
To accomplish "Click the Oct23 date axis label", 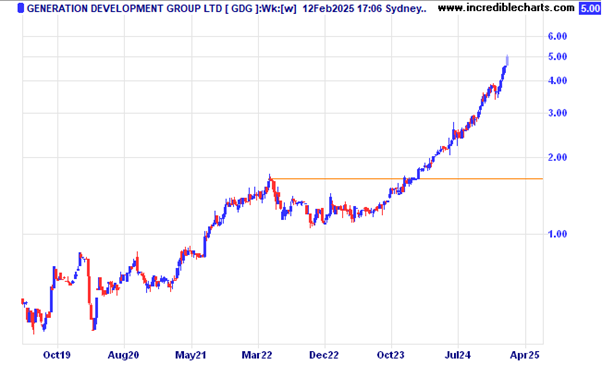I will click(x=391, y=355).
